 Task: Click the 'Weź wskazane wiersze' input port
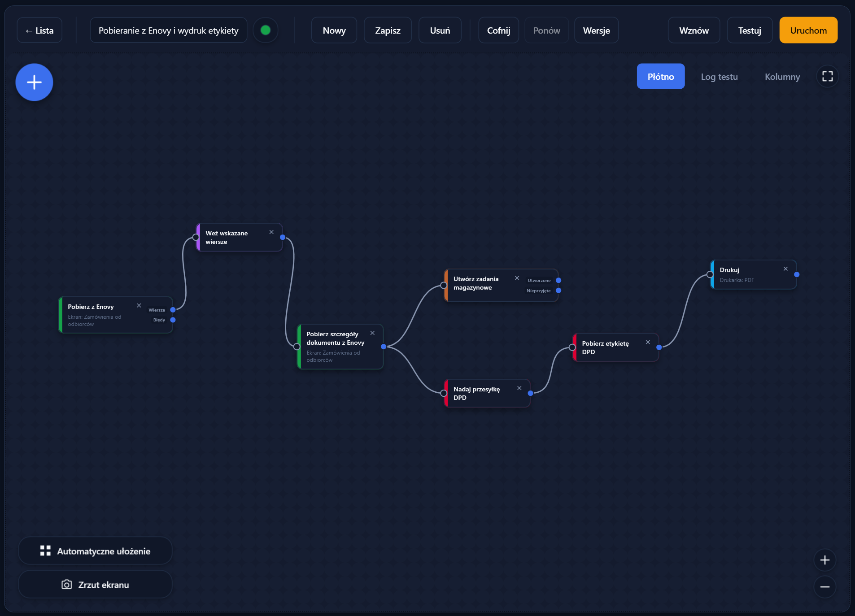196,237
